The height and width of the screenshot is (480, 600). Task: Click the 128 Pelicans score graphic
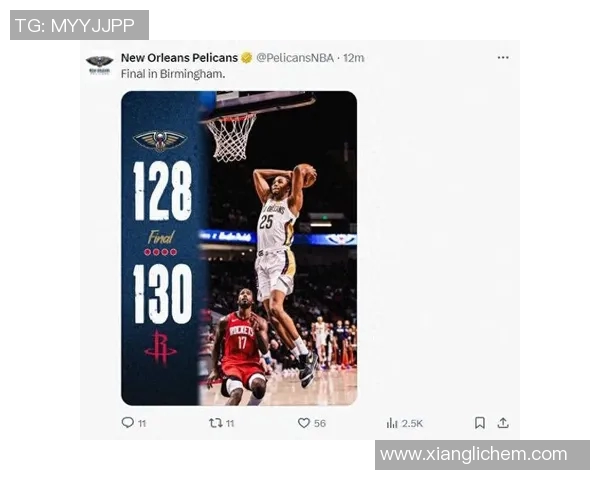[162, 191]
